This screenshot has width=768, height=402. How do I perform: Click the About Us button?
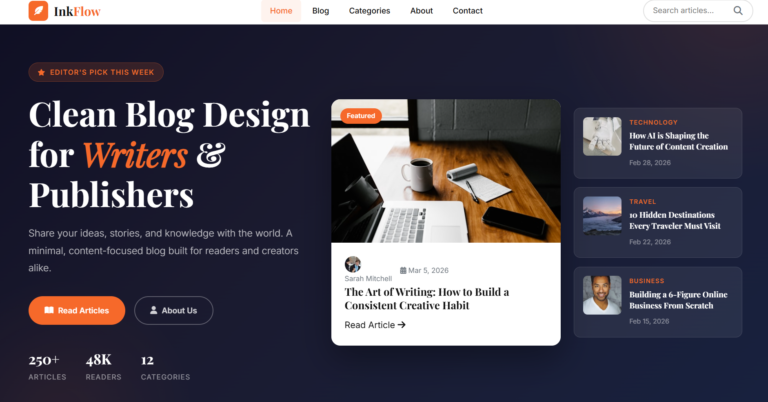pos(174,310)
